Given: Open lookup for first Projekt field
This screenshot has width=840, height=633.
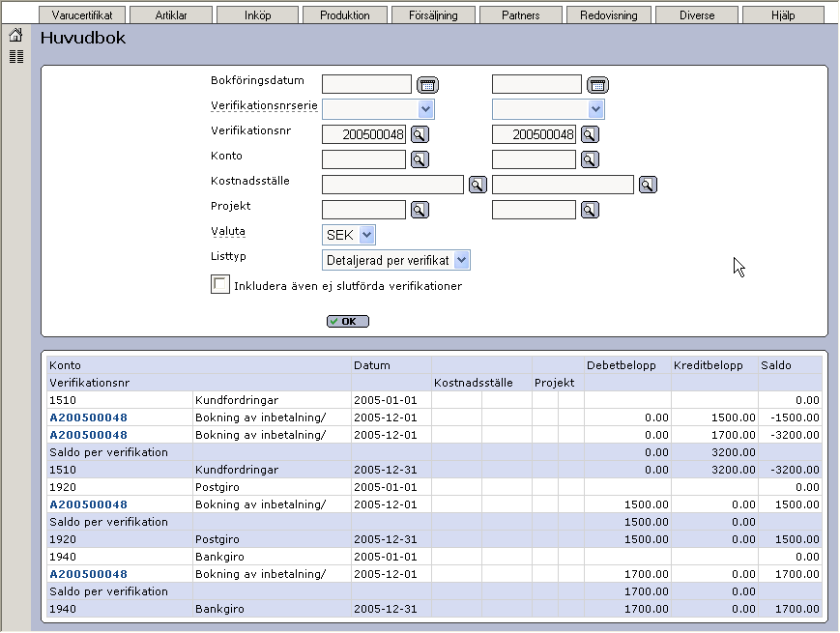Looking at the screenshot, I should 420,210.
